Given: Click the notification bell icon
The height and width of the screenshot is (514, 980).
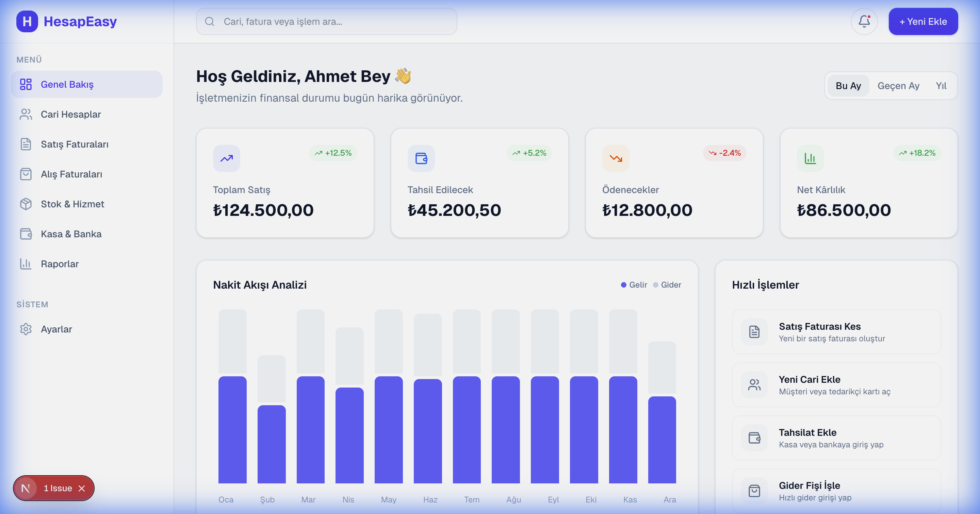Looking at the screenshot, I should 864,21.
